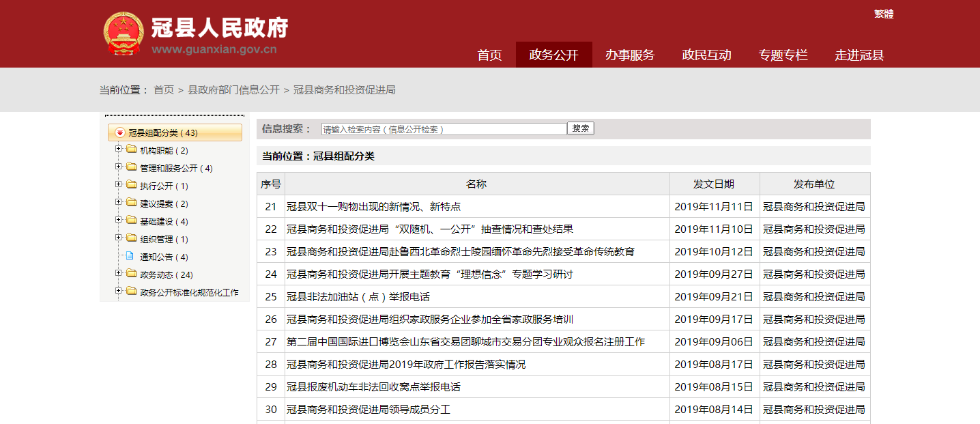Focus the 信息搜索 search input field
This screenshot has width=980, height=424.
click(444, 129)
